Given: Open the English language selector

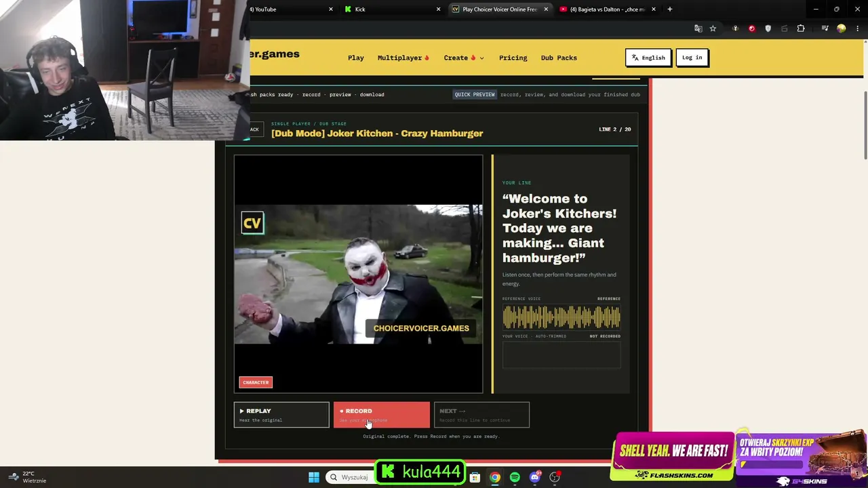Looking at the screenshot, I should (648, 58).
